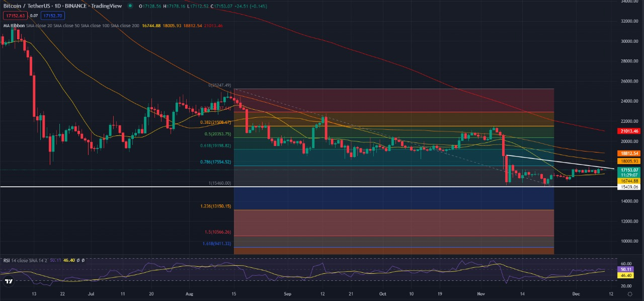This screenshot has width=644, height=301.
Task: Open chart settings gear icon
Action: pyautogui.click(x=629, y=294)
